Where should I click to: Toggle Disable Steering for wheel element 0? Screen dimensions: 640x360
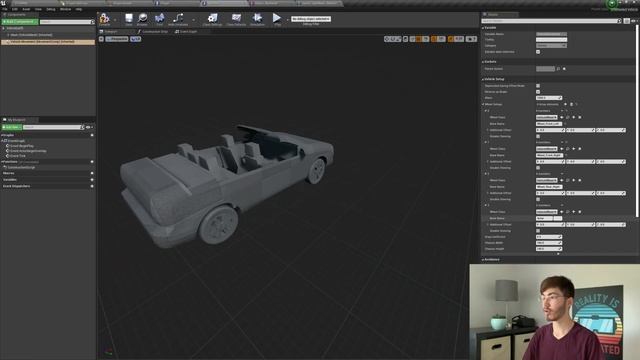point(538,136)
